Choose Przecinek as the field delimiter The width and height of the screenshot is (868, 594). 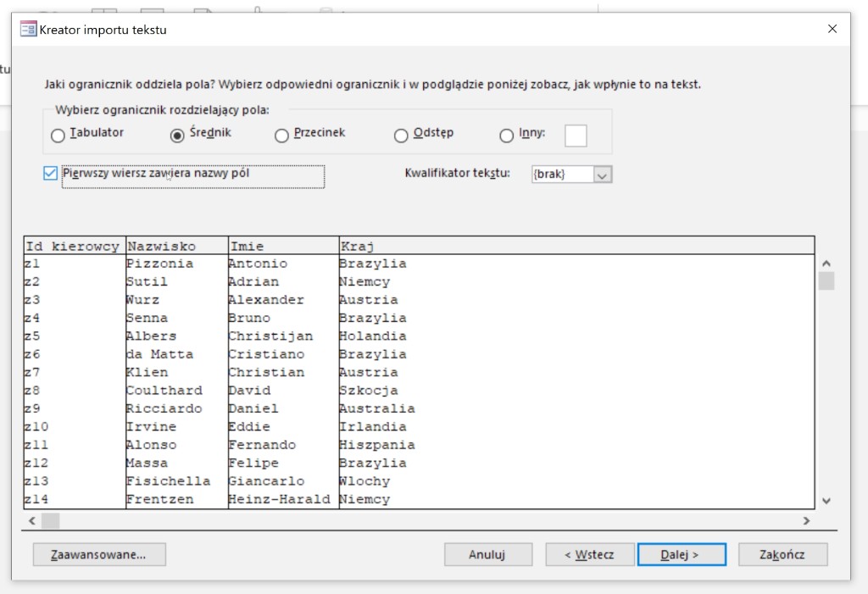(x=281, y=135)
